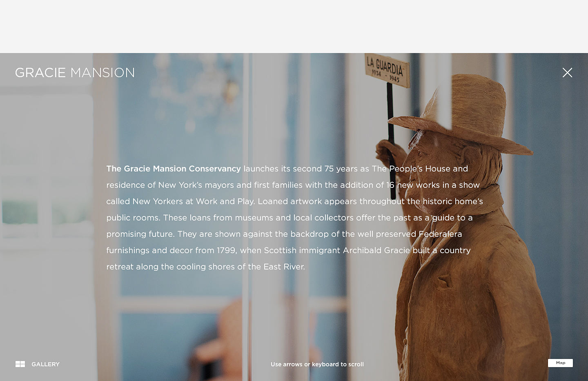This screenshot has height=381, width=588.
Task: Click bold 'The Gracie Mansion Conservancy' text
Action: click(174, 169)
